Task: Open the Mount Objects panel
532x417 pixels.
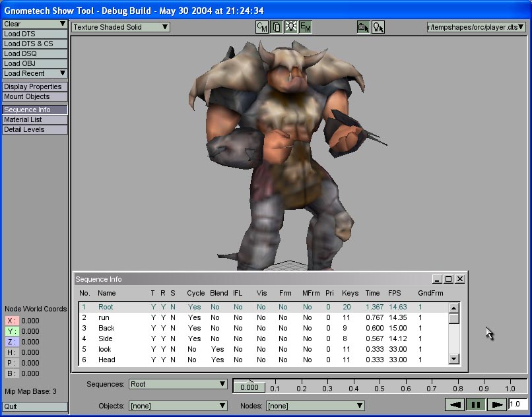Action: point(35,96)
